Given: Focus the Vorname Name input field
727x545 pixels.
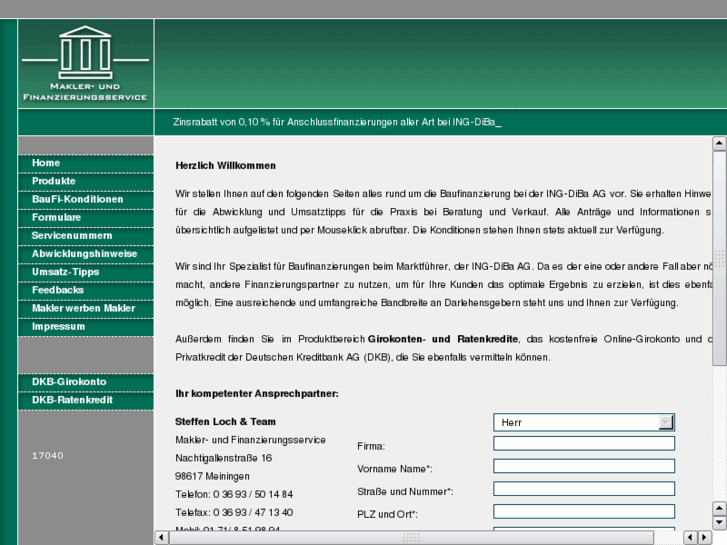Looking at the screenshot, I should pyautogui.click(x=584, y=466).
